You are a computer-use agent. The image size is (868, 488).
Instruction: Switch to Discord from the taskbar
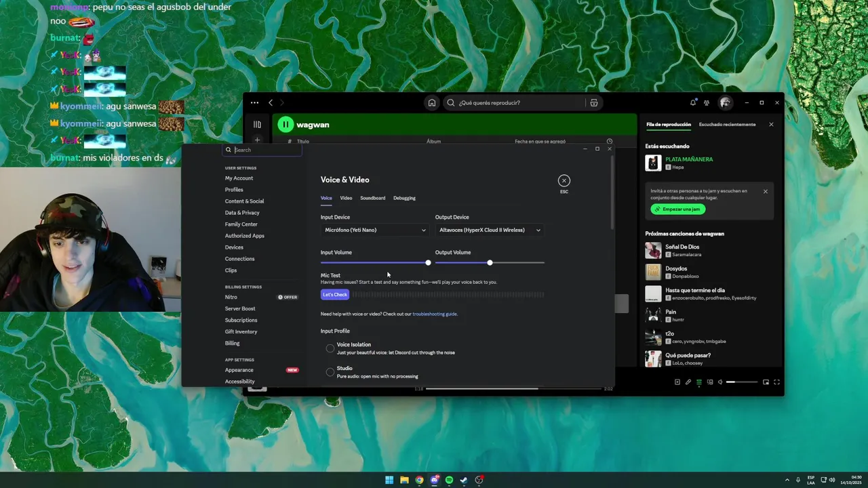click(x=435, y=480)
